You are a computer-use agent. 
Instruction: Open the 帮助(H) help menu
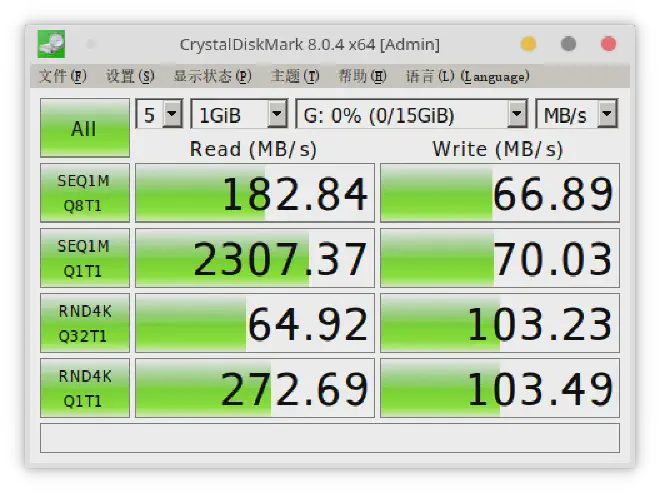[361, 77]
